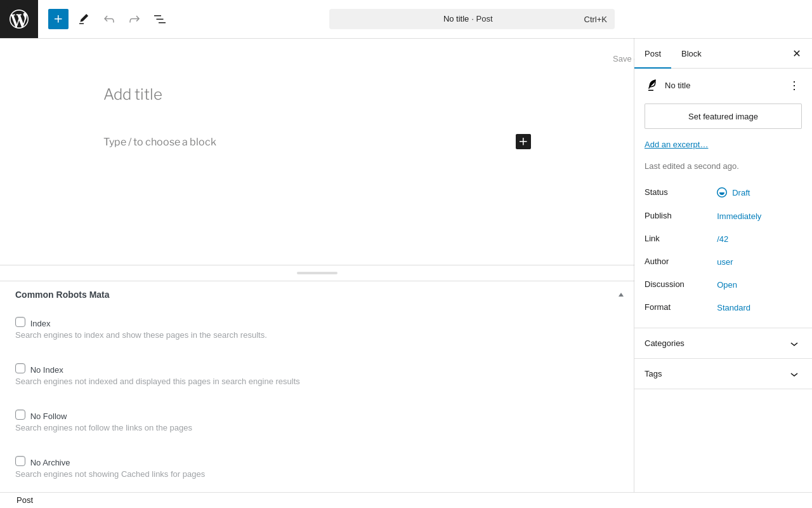
Task: Check the No Index option
Action: pyautogui.click(x=20, y=368)
